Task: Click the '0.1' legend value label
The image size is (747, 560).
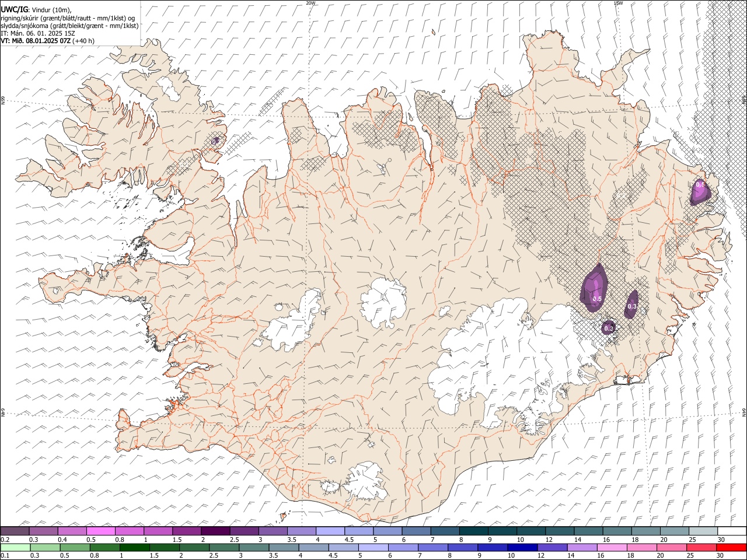Action: tap(4, 555)
